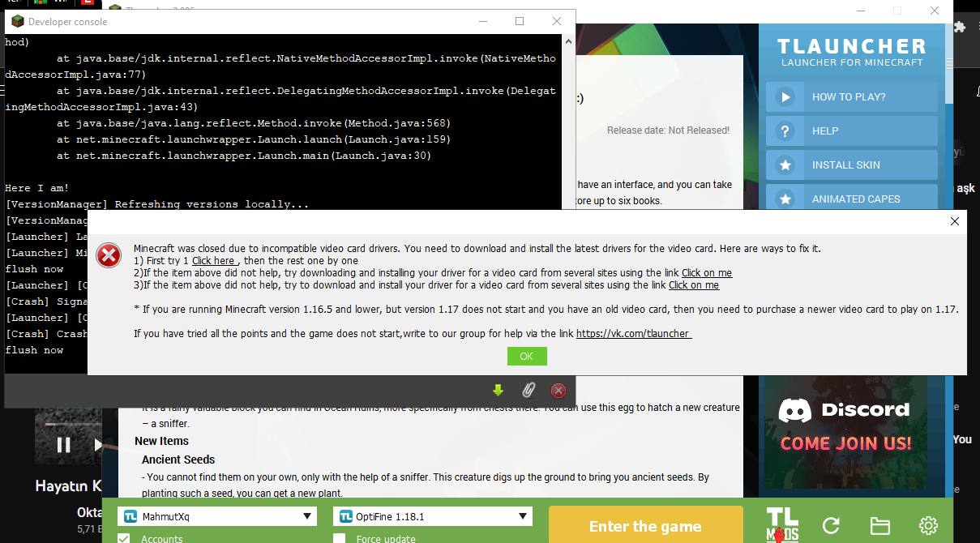The image size is (980, 543).
Task: Click star icon beside INSTALL SKIN
Action: pos(785,165)
